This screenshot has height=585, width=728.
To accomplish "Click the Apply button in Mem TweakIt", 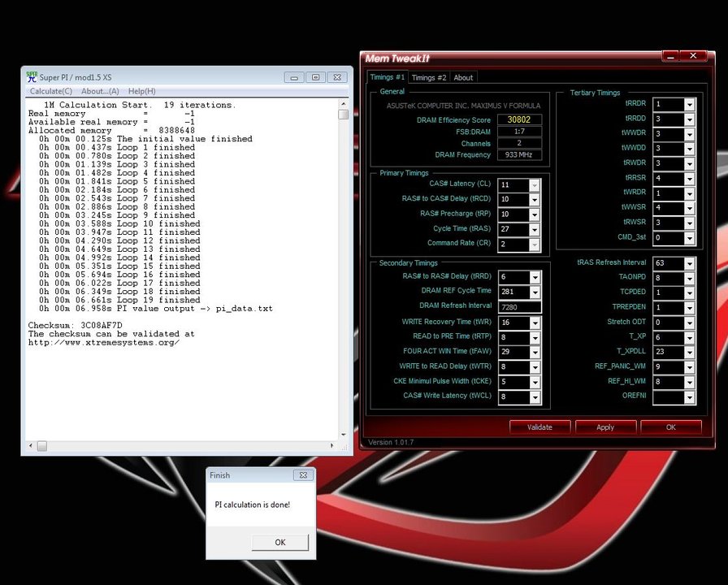I will point(605,427).
